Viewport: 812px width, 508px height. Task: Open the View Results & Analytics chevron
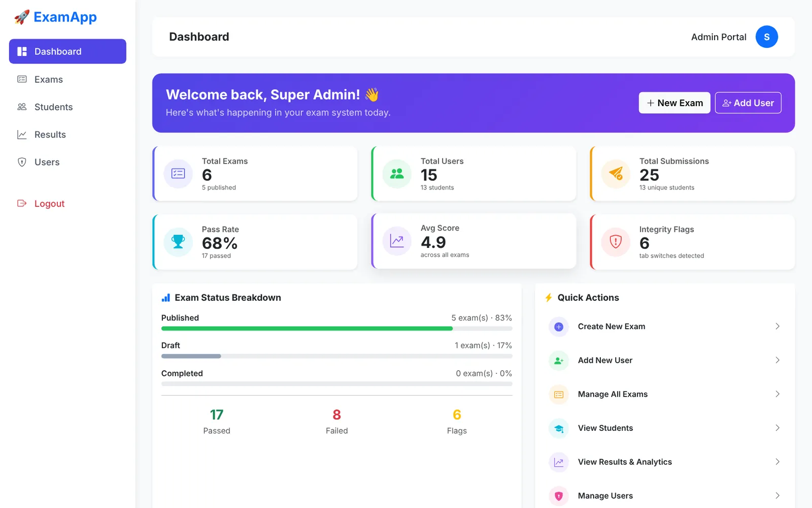[777, 462]
